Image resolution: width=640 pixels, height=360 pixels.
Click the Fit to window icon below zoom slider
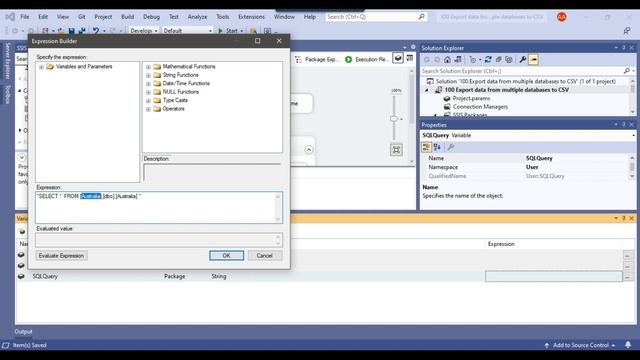[396, 150]
